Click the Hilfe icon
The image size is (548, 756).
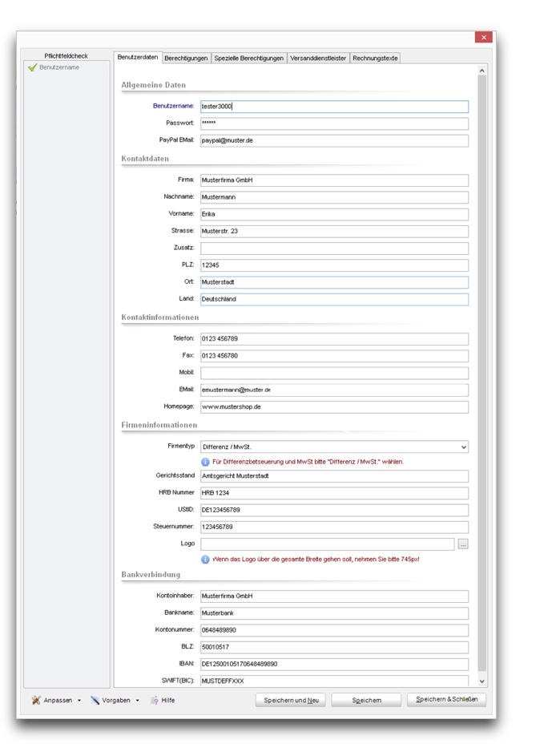pos(155,700)
